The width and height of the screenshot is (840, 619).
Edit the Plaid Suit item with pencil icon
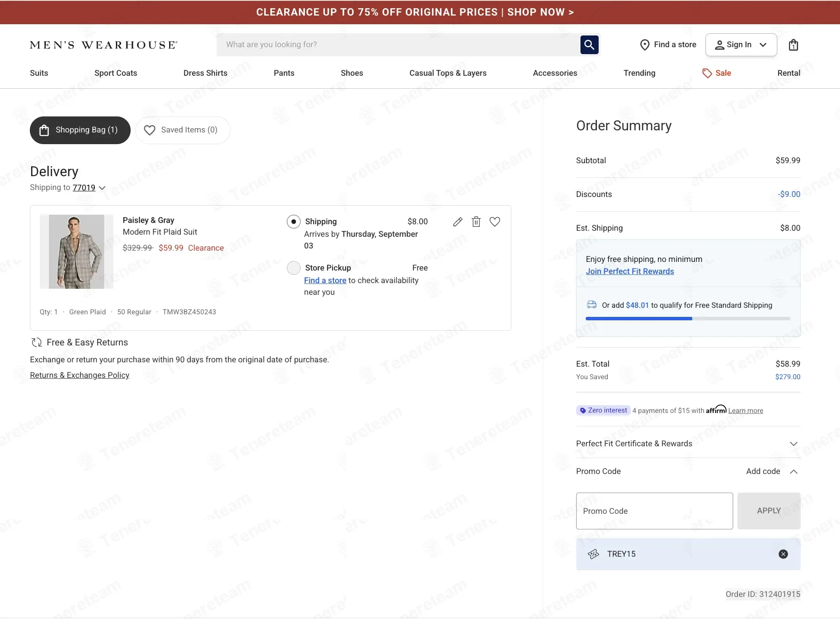(458, 222)
